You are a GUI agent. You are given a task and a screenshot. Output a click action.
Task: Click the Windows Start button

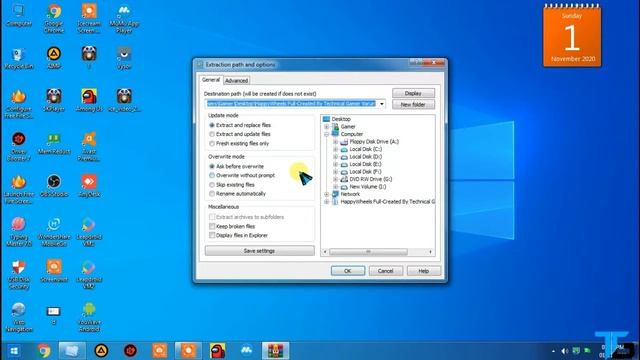[14, 351]
